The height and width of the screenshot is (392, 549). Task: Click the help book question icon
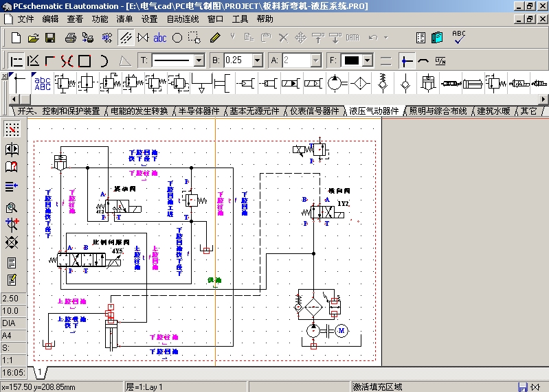tap(12, 167)
